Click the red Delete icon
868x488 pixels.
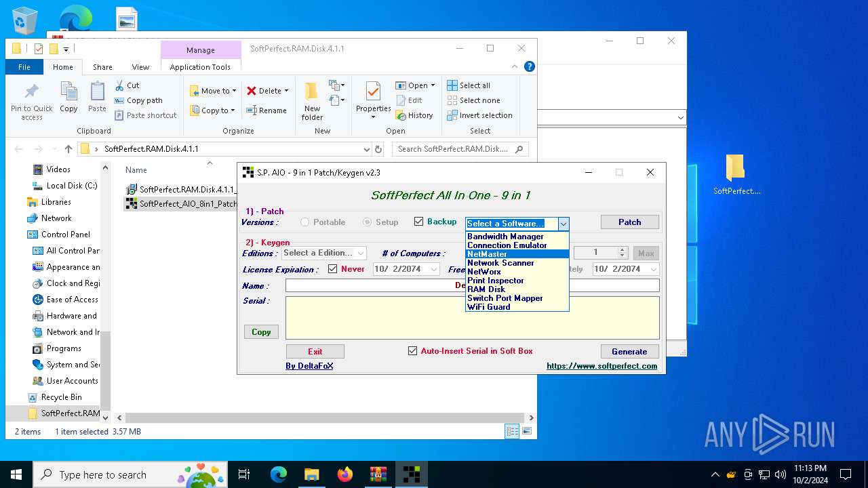[252, 91]
